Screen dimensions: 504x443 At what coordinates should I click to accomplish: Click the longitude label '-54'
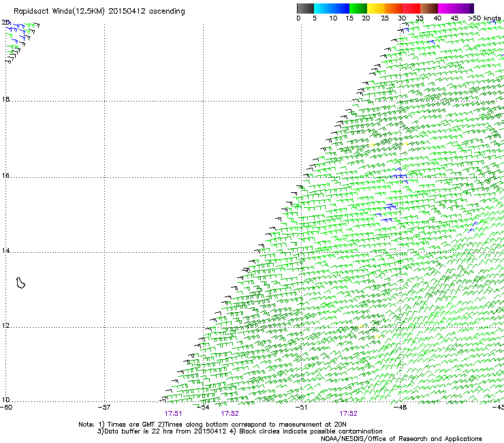tap(203, 408)
